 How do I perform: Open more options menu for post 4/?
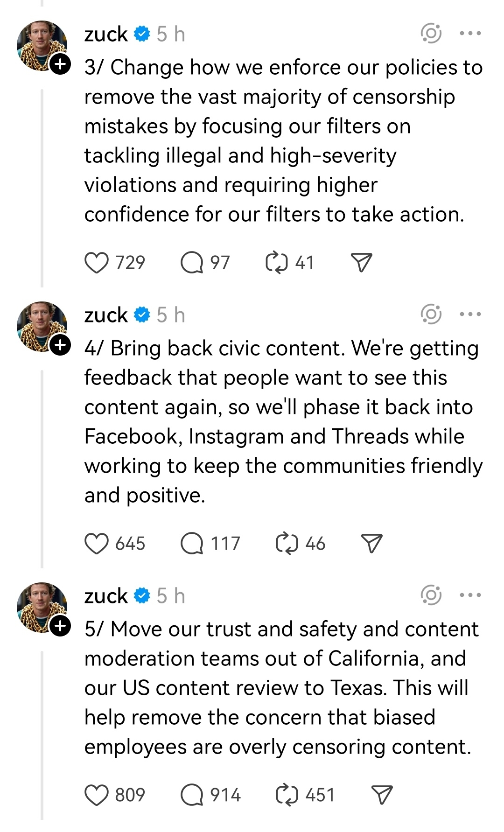[x=470, y=315]
